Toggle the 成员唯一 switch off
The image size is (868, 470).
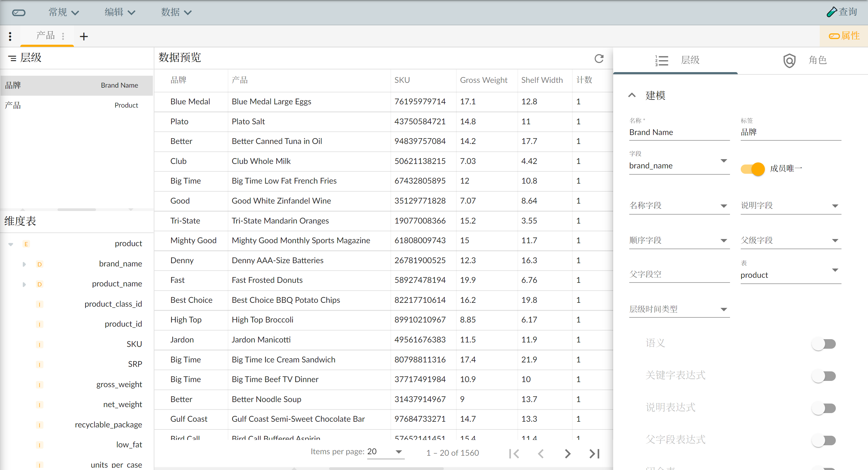752,169
